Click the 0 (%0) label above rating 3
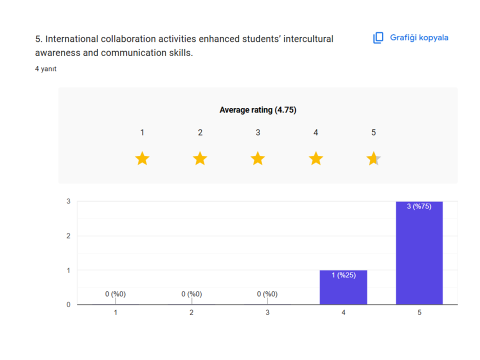Viewport: 480px width, 360px height. 267,294
